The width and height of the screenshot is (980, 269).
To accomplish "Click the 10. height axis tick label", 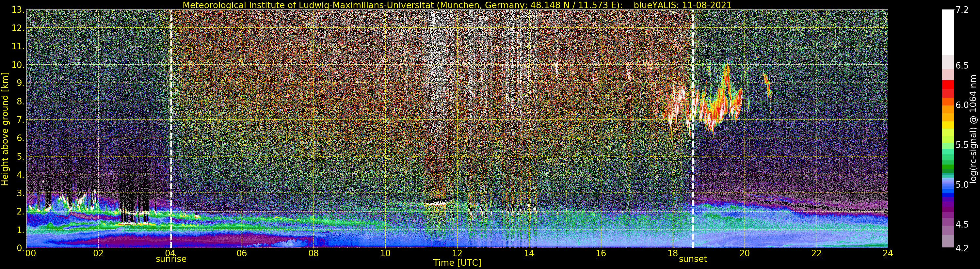I will 18,65.
